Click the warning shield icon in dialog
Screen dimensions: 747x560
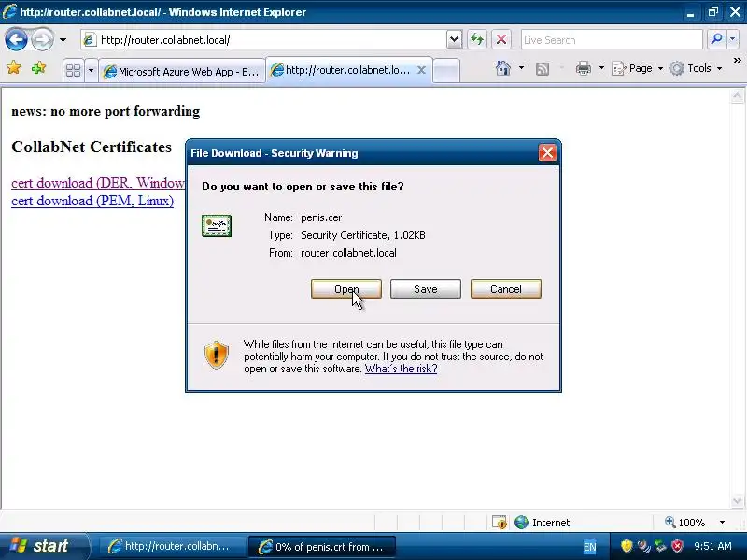coord(217,355)
